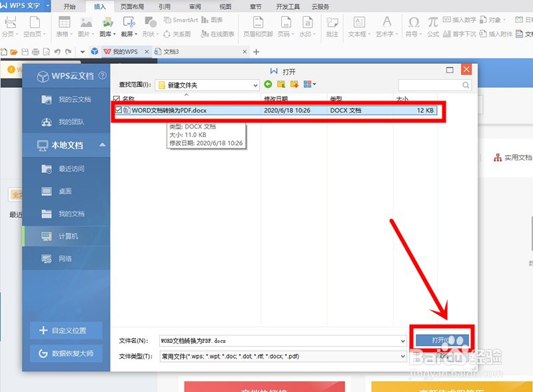Select 网络 location in sidebar
This screenshot has height=392, width=533.
click(x=66, y=258)
